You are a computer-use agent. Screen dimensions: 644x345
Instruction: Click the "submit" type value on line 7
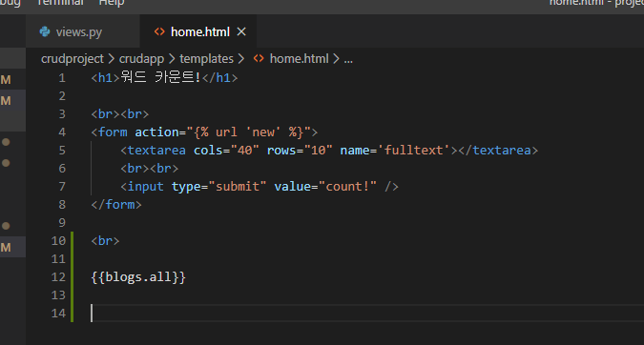(238, 187)
